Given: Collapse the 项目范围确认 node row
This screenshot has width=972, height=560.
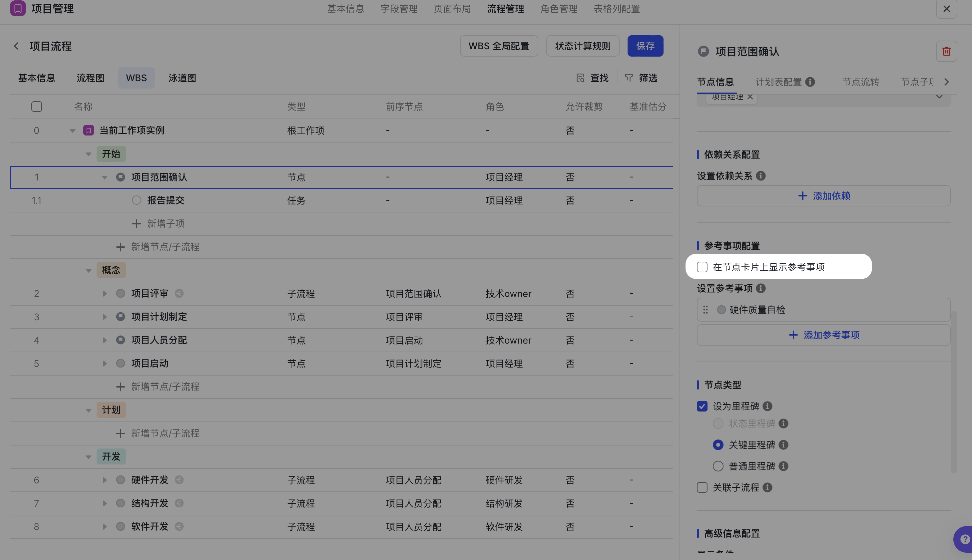Looking at the screenshot, I should [104, 177].
